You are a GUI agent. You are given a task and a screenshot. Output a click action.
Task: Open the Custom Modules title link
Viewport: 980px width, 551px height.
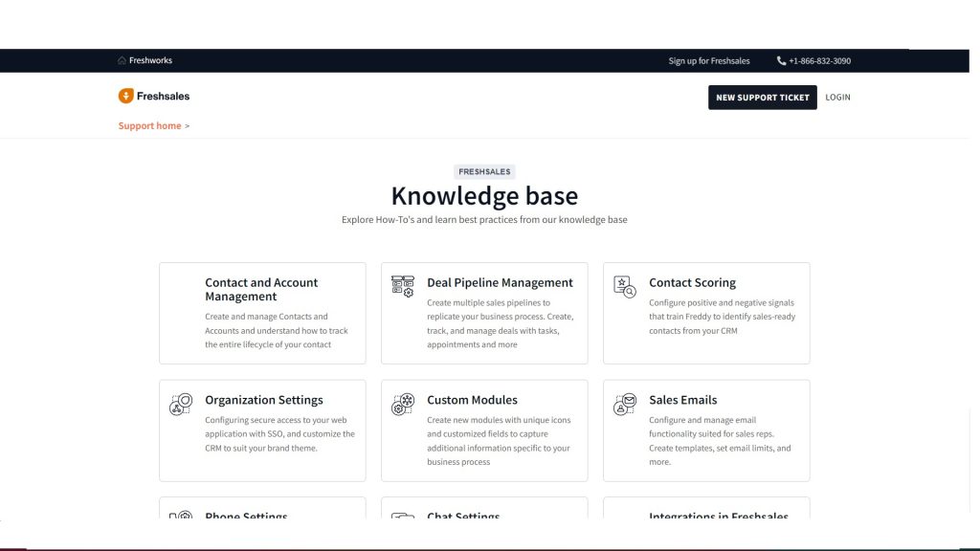click(x=472, y=400)
